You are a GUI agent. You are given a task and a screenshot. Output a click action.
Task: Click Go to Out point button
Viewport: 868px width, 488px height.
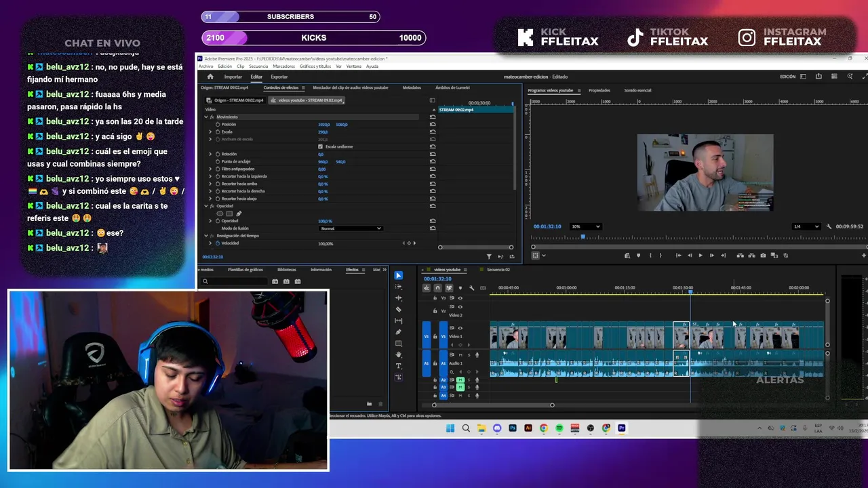pyautogui.click(x=724, y=256)
